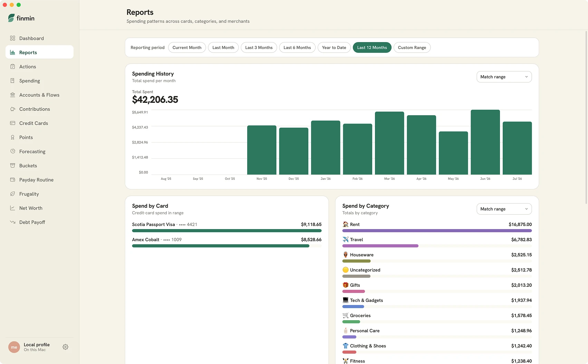Click the Groceries cart emoji icon

[345, 315]
